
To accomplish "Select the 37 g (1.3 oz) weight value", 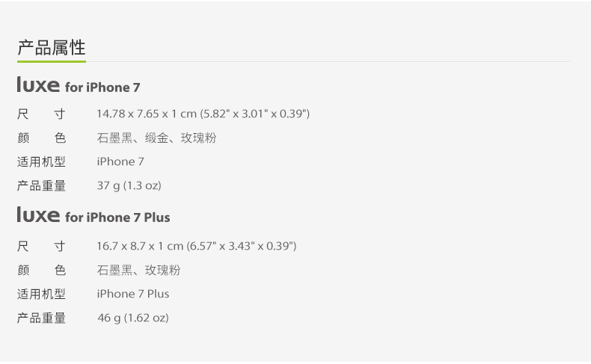I will point(129,185).
